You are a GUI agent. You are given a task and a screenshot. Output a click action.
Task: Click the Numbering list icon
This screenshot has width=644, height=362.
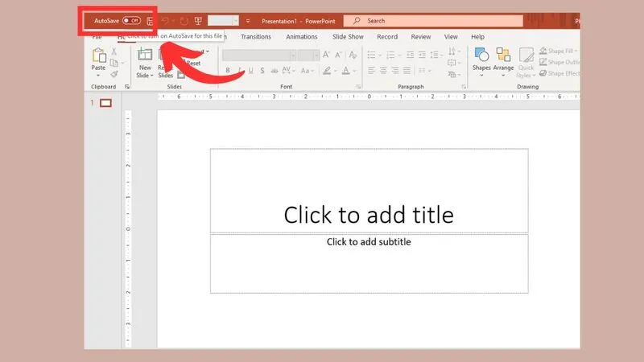tap(390, 55)
